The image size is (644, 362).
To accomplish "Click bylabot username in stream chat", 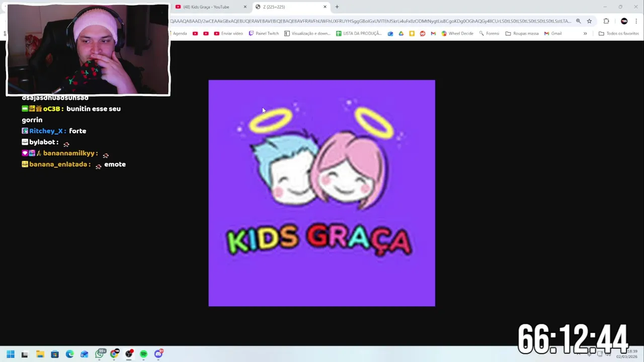I will (43, 142).
